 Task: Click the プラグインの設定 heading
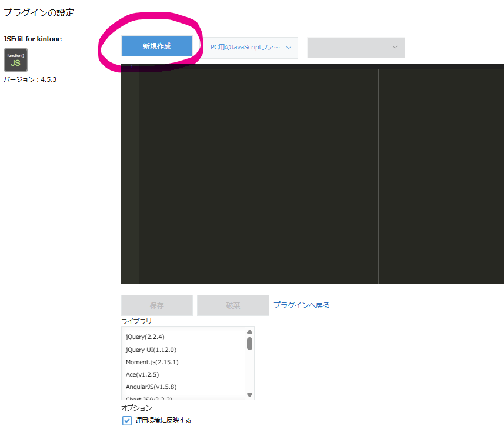(x=39, y=12)
